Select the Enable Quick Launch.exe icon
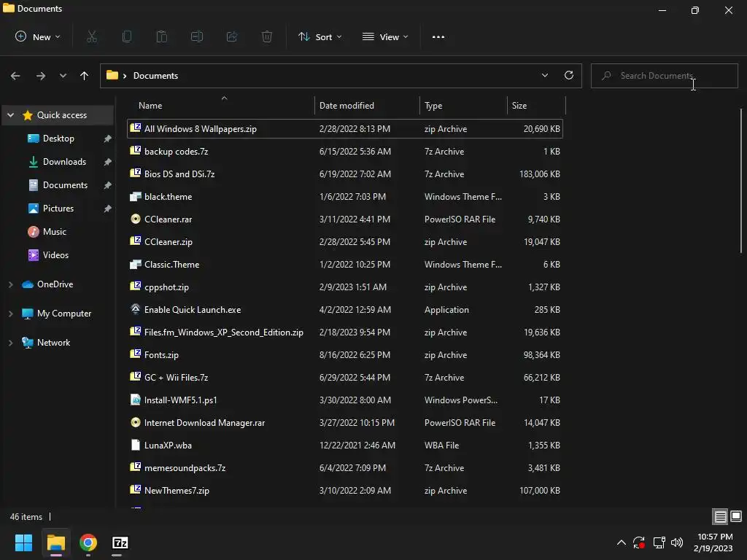Screen dimensions: 747x560 pos(136,309)
